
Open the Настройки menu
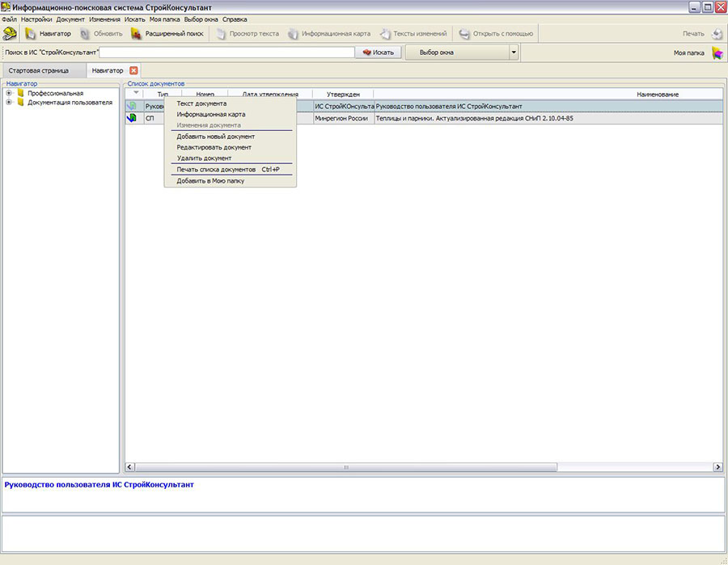(x=36, y=19)
